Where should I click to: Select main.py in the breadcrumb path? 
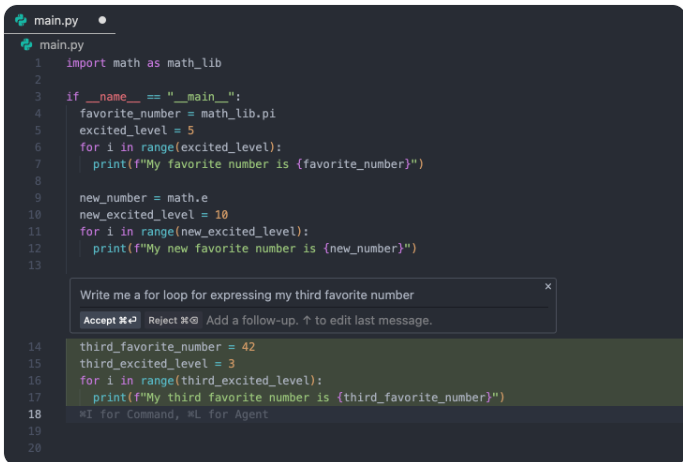click(x=60, y=45)
